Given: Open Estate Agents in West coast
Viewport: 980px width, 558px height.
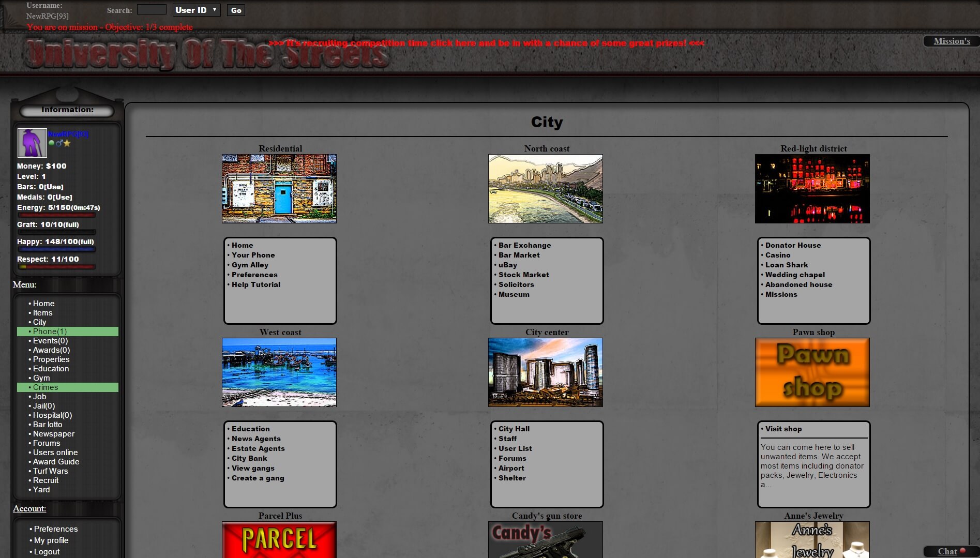Looking at the screenshot, I should click(258, 448).
